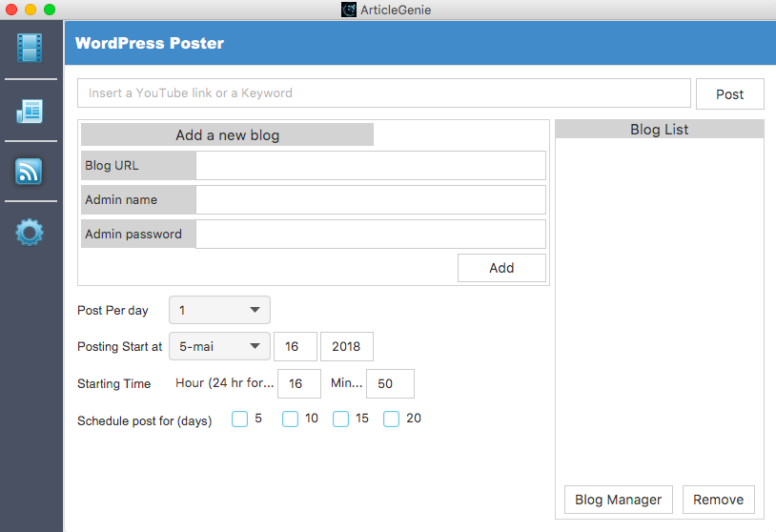Image resolution: width=776 pixels, height=532 pixels.
Task: Click the WordPress Poster title
Action: [x=150, y=43]
